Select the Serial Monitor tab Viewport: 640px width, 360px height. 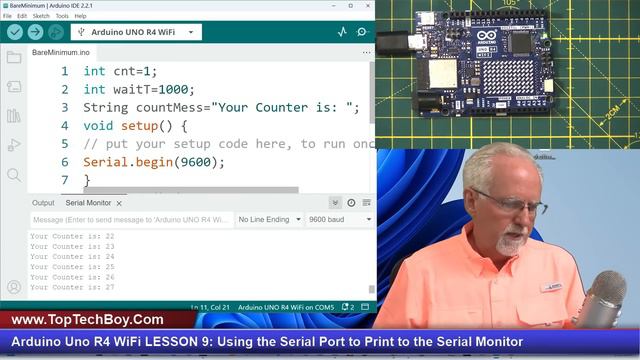click(x=88, y=203)
